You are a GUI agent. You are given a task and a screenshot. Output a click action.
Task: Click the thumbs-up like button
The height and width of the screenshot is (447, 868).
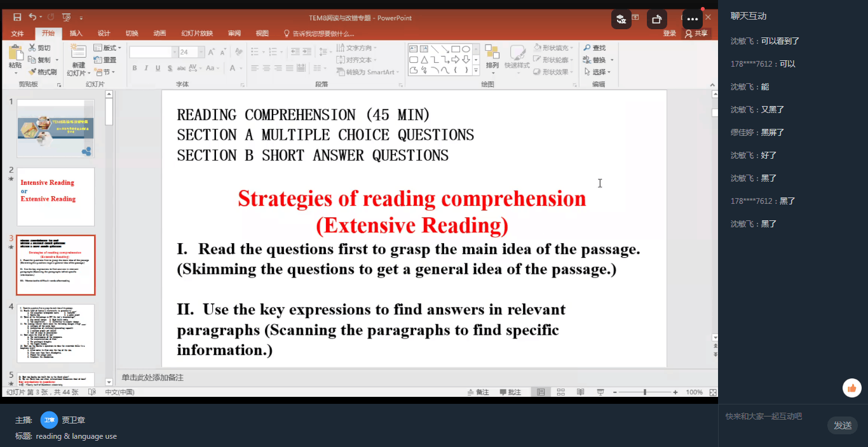851,388
